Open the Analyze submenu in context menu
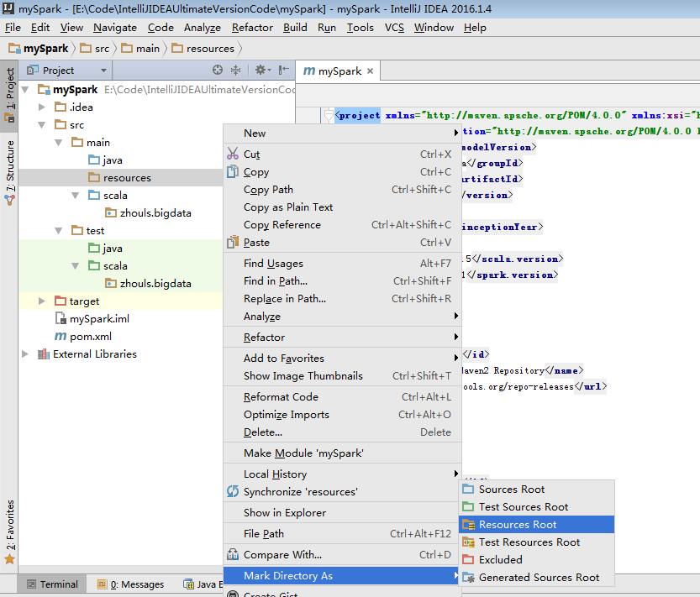The image size is (700, 597). point(342,316)
